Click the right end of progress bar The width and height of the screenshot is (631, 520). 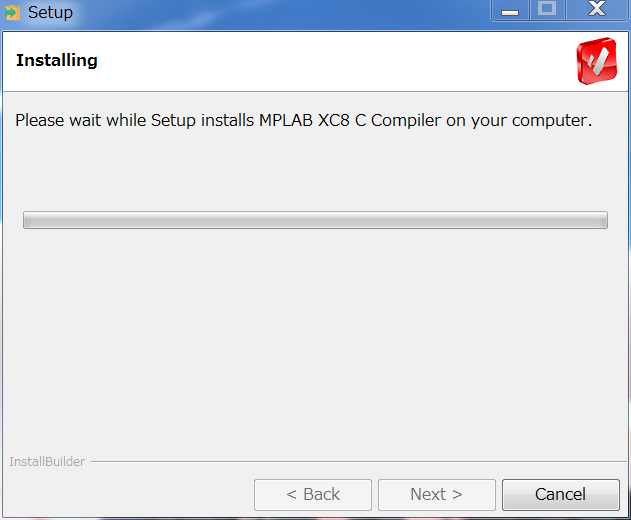[x=604, y=220]
